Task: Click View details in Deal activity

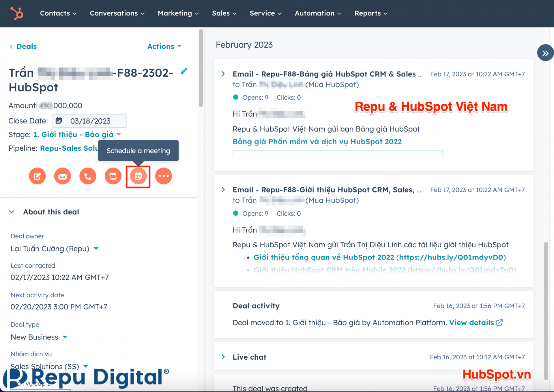Action: (x=471, y=322)
